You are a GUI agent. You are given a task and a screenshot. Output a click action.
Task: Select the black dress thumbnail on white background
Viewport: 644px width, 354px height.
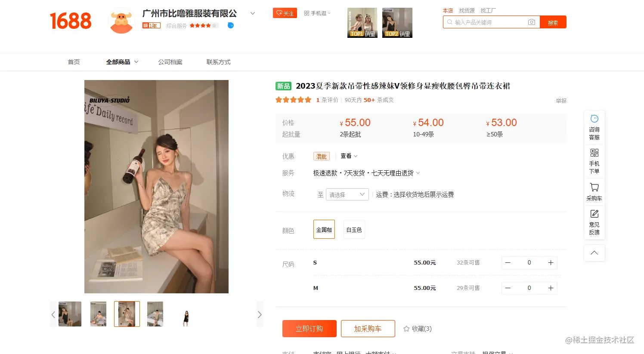click(x=186, y=314)
